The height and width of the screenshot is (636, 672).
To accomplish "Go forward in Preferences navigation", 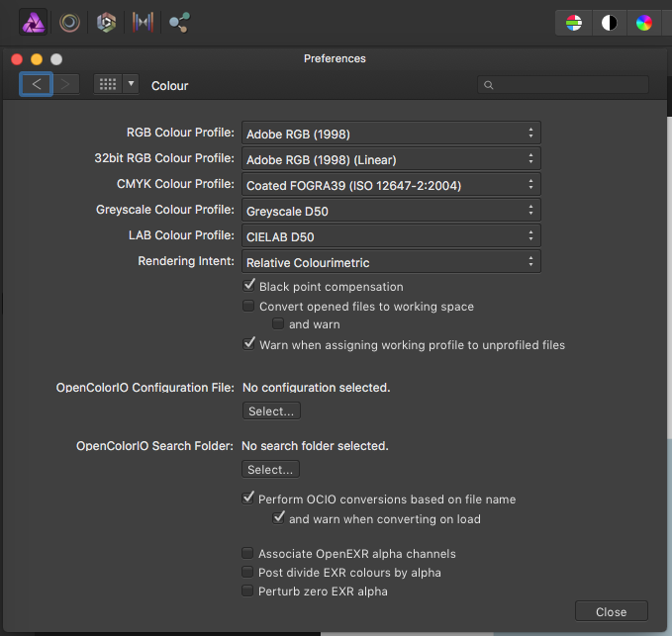I will [66, 84].
